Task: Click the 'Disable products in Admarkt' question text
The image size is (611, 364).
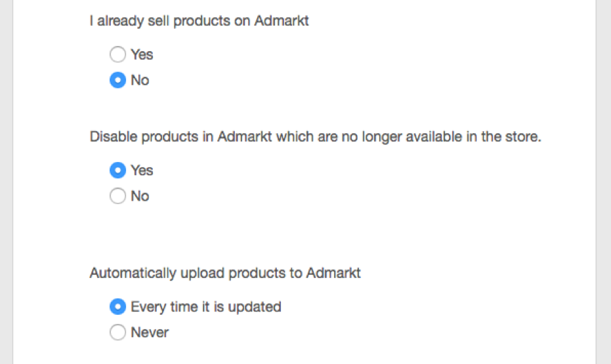Action: coord(315,138)
